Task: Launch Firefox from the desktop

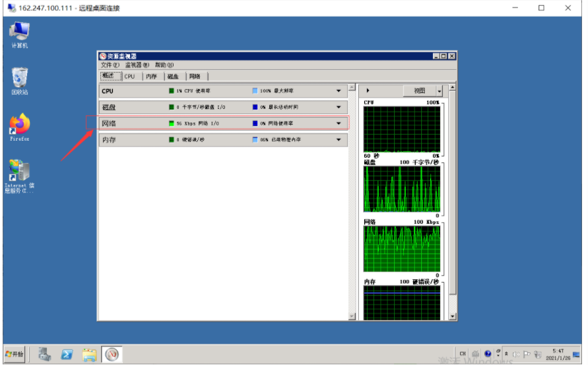Action: coord(20,125)
